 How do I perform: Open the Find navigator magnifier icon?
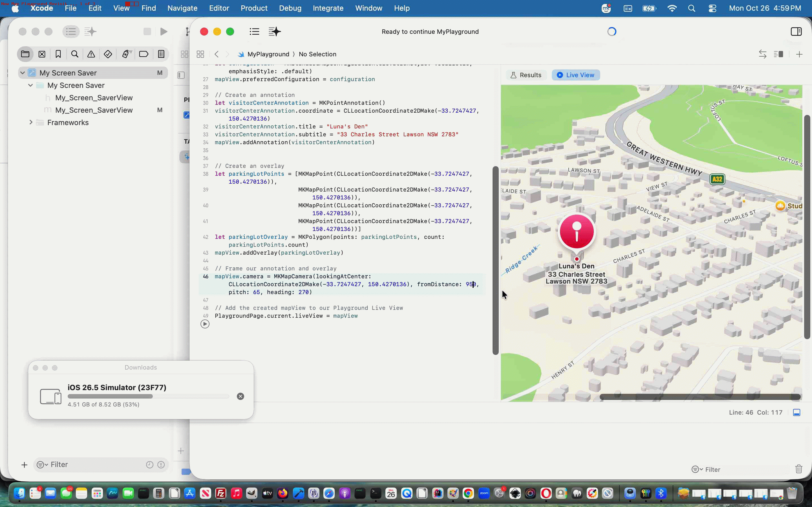pos(75,54)
